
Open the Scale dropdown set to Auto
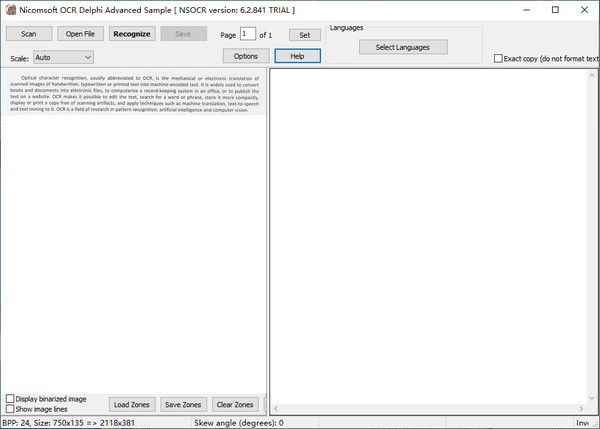[63, 57]
